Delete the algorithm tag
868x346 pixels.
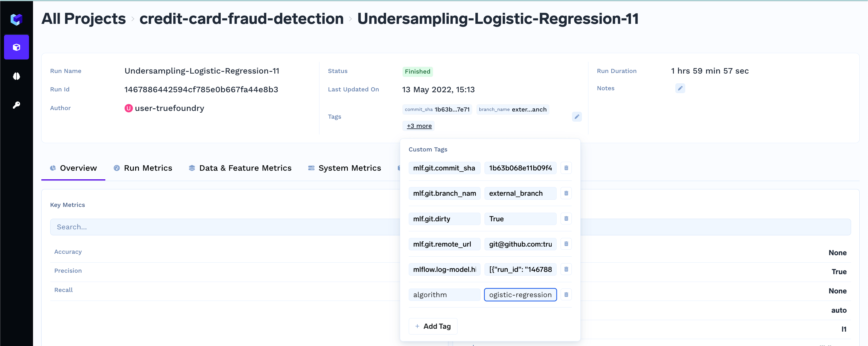[566, 295]
